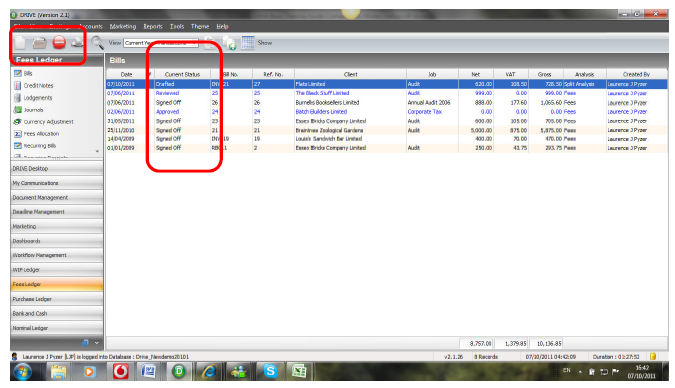Click the Bank and Cash navigation button
Viewport: 675px width, 388px height.
pos(57,314)
